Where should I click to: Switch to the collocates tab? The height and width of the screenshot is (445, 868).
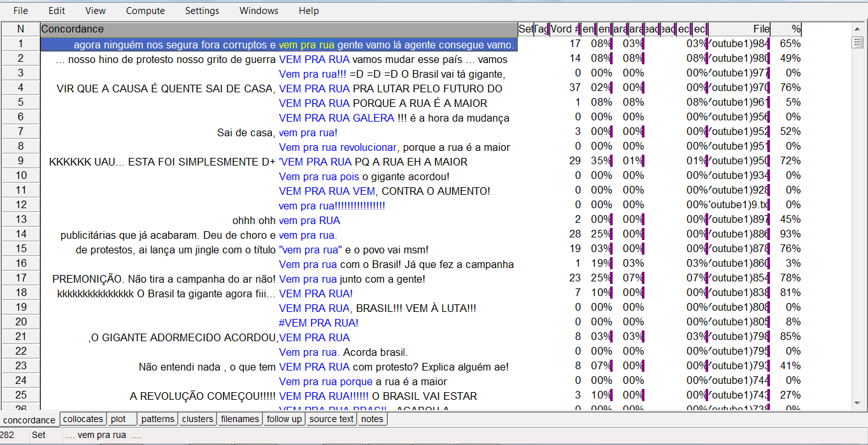click(83, 419)
